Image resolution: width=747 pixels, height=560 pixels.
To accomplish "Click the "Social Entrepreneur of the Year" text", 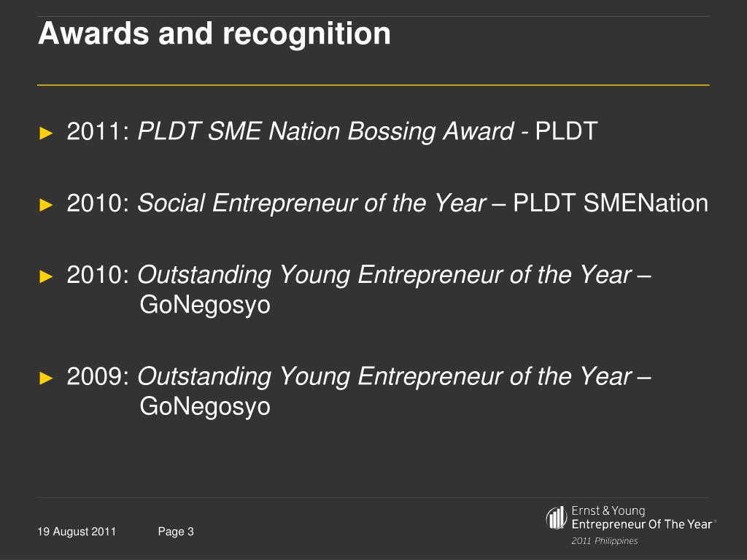I will pos(312,203).
